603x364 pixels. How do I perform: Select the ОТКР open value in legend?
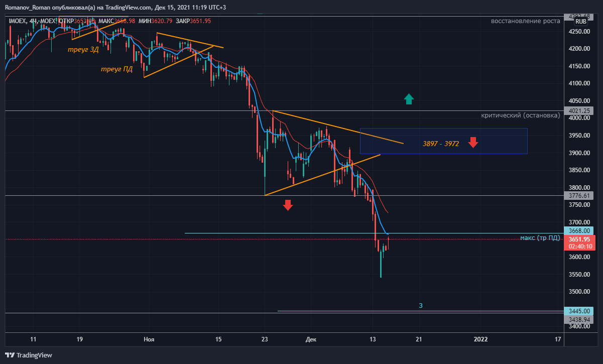[x=78, y=21]
